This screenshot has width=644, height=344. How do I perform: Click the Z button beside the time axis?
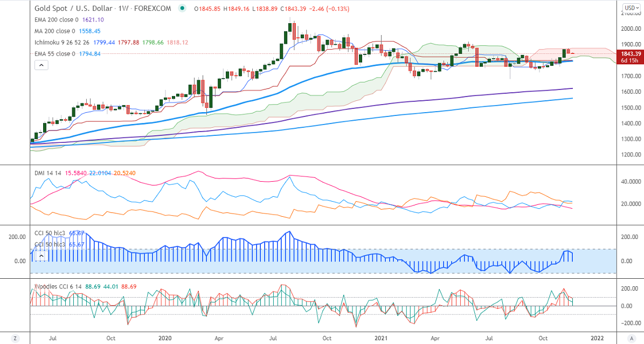click(x=15, y=338)
